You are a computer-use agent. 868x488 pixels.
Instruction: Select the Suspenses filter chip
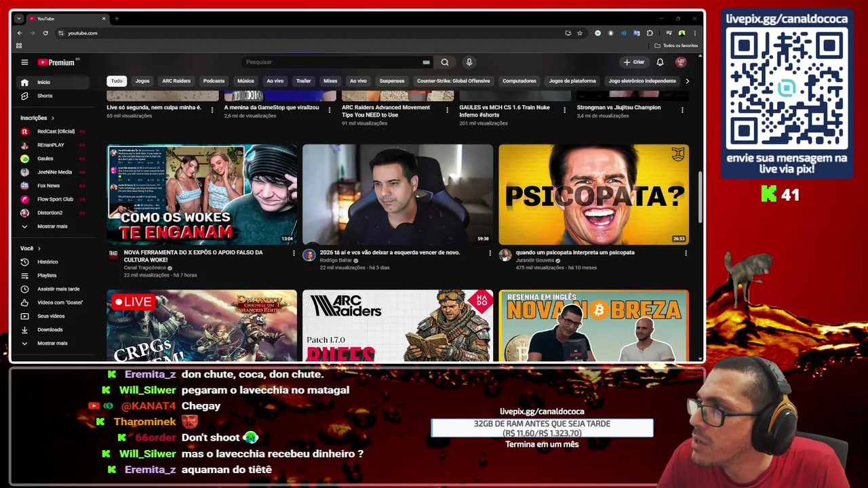coord(391,81)
